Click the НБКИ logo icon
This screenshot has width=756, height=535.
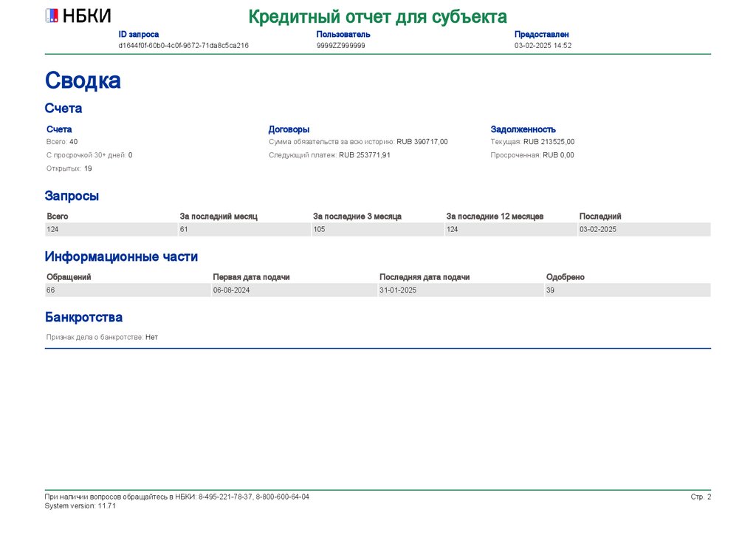point(52,16)
